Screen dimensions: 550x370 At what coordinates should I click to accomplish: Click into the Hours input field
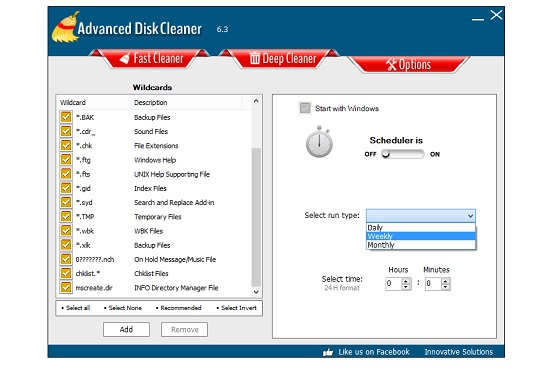coord(394,284)
